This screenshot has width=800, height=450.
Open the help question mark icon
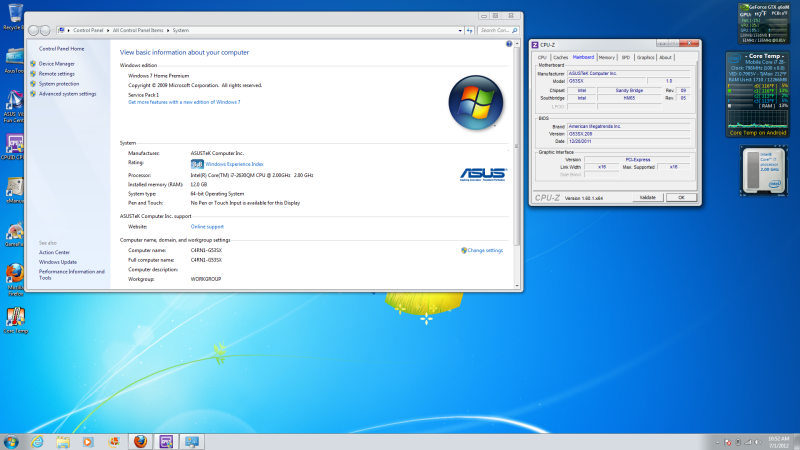509,45
